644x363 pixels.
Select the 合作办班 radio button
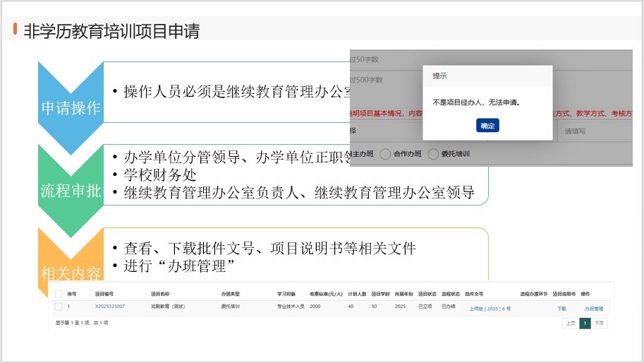(386, 154)
